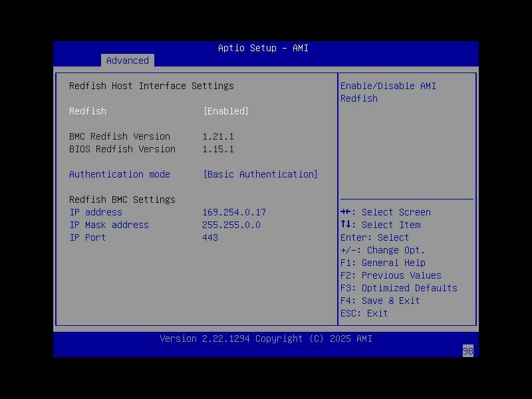Click the F4: Save & Exit hint
This screenshot has width=532, height=399.
click(x=380, y=301)
